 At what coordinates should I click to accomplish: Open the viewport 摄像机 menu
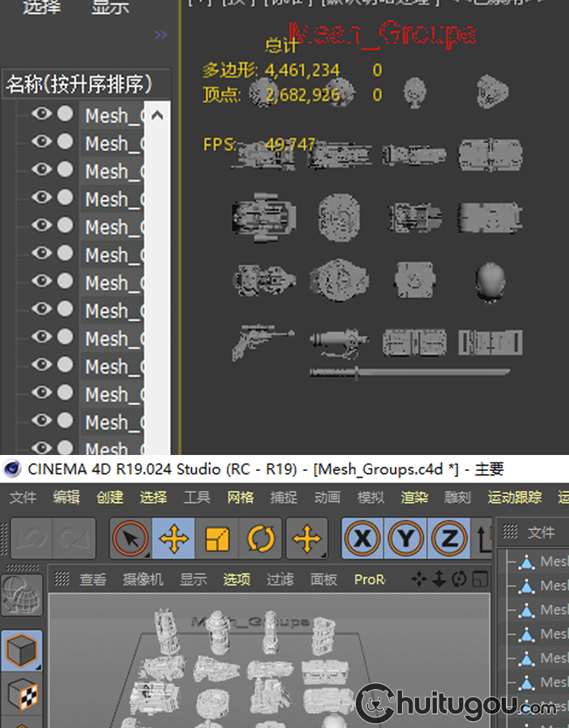143,579
